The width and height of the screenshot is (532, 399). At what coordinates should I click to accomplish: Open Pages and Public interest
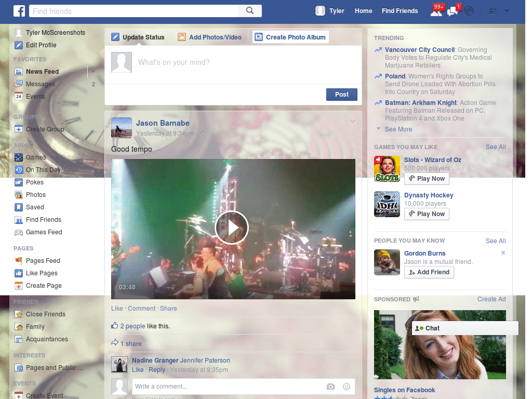54,368
